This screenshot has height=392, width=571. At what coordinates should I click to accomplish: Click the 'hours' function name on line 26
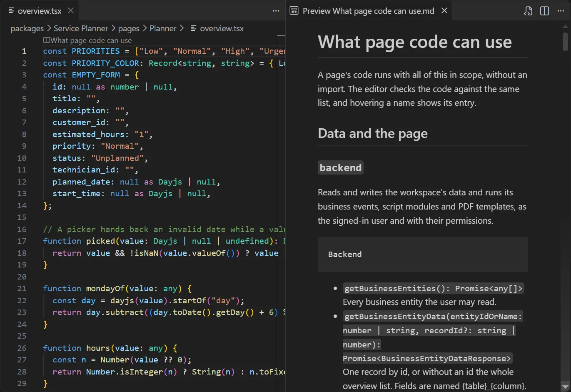coord(98,348)
